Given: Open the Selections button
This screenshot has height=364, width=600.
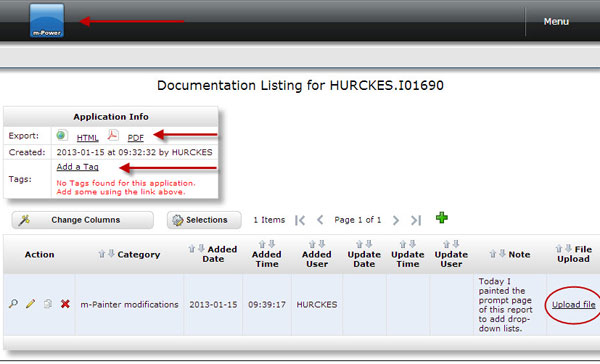Looking at the screenshot, I should (x=204, y=220).
